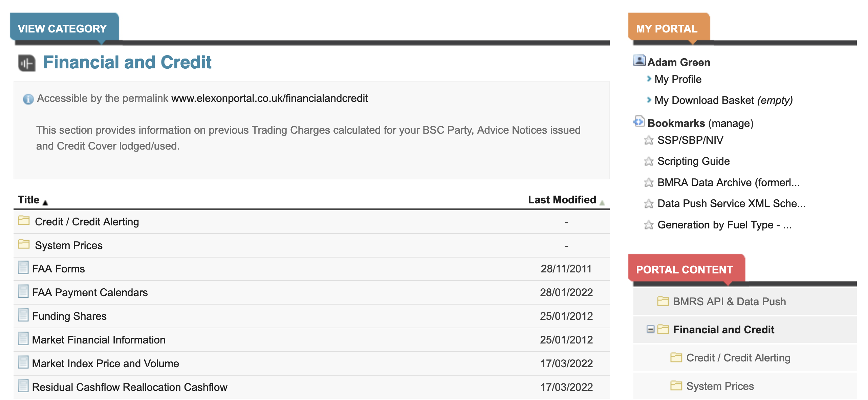Click the star icon next to Scripting Guide
The height and width of the screenshot is (400, 868).
(648, 161)
